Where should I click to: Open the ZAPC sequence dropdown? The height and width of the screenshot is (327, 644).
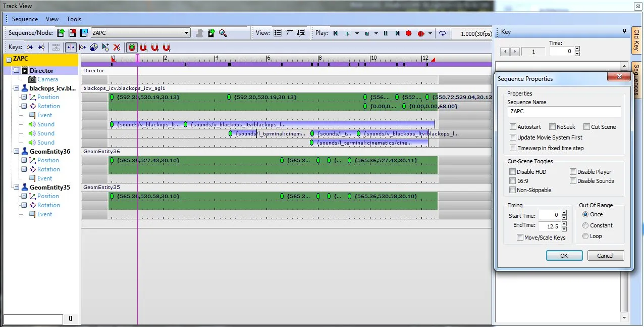[186, 33]
